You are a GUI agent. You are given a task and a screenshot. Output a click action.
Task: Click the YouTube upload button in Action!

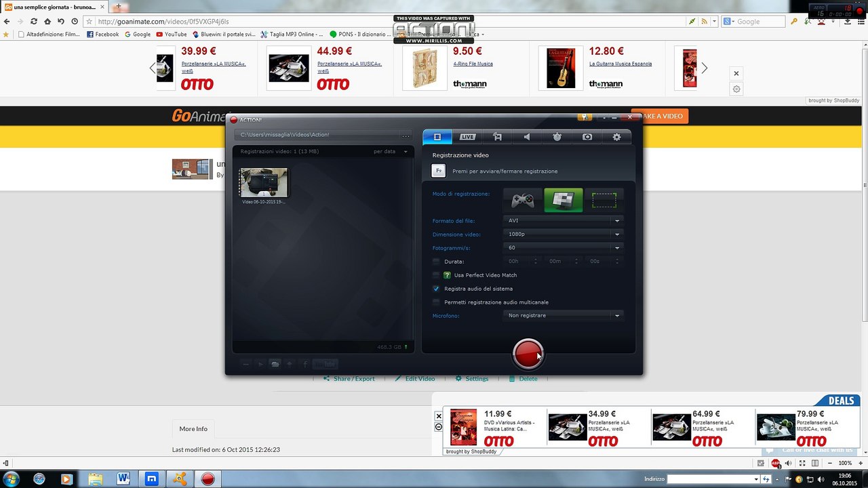pos(325,364)
